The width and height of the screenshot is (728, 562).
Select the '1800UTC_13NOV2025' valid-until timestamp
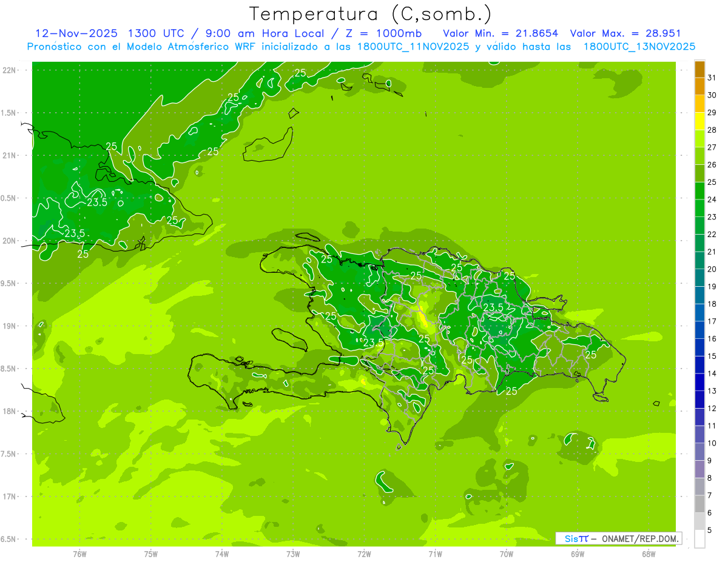click(x=639, y=47)
